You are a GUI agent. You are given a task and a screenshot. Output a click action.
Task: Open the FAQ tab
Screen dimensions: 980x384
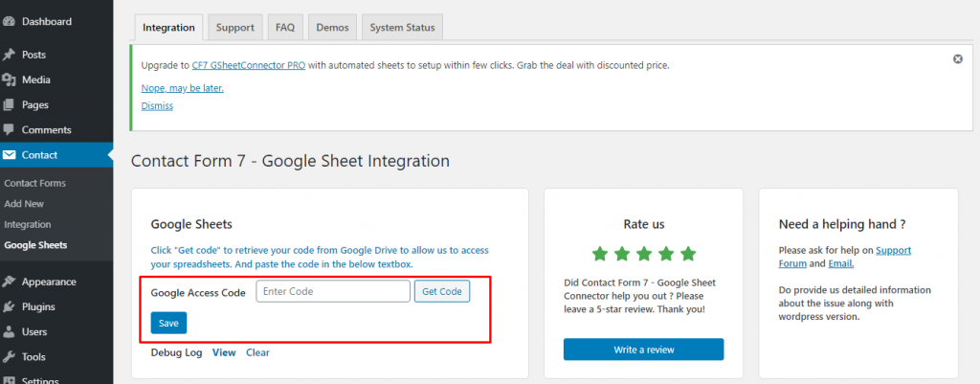(x=285, y=28)
